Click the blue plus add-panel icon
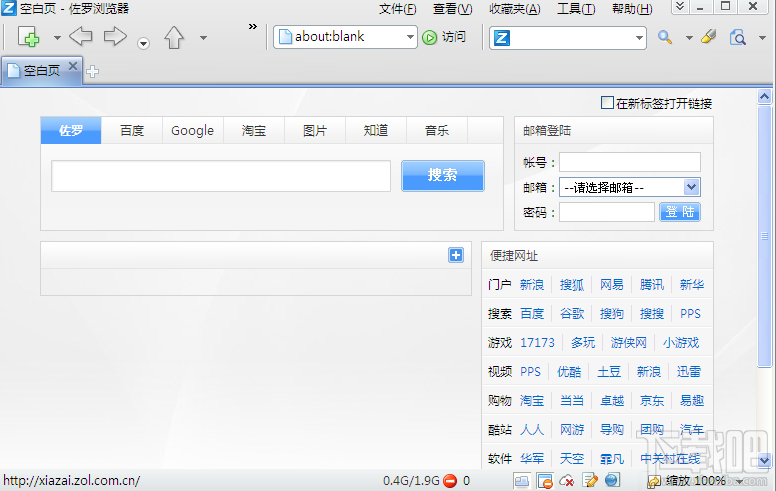776x491 pixels. (x=456, y=255)
